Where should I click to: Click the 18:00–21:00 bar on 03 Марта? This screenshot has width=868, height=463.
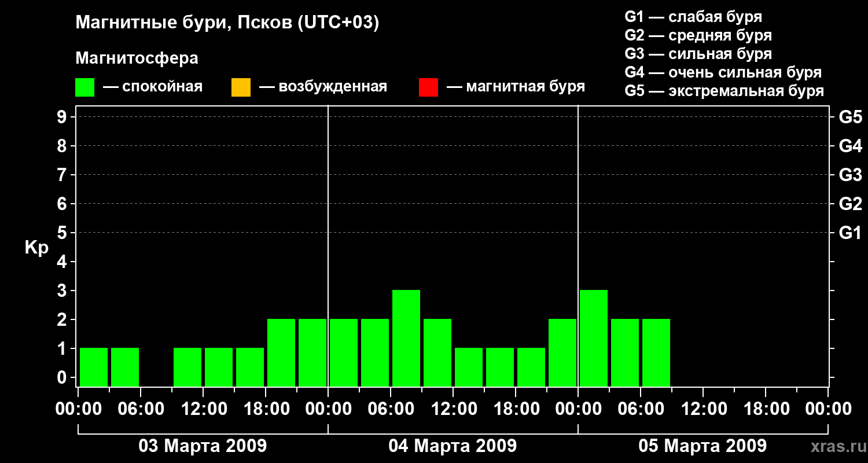[281, 352]
